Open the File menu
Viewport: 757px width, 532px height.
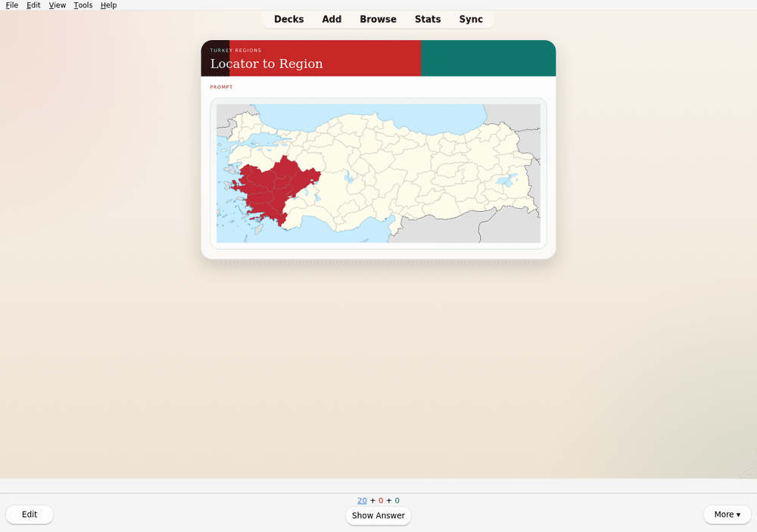[11, 5]
